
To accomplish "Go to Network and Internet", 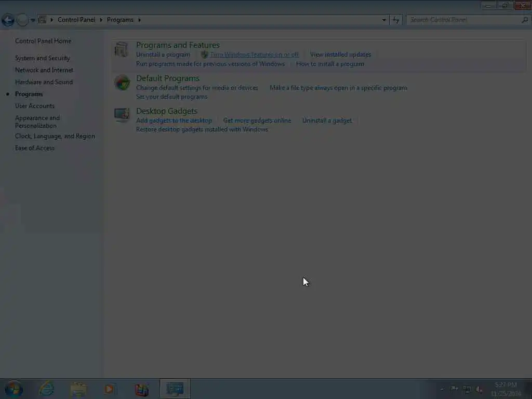I will coord(44,70).
